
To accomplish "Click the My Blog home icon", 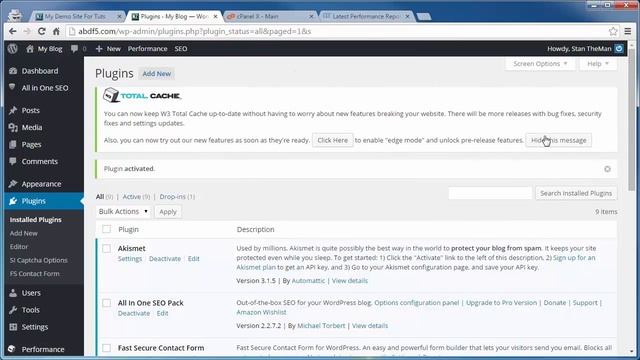I will click(30, 49).
